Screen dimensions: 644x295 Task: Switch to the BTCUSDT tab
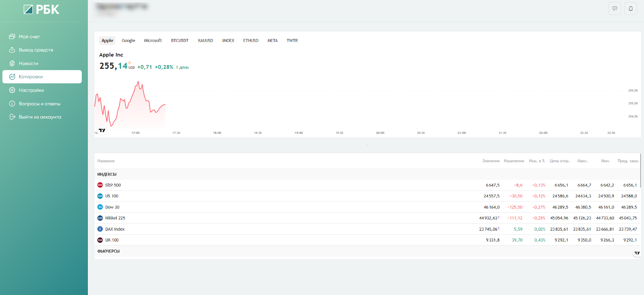tap(180, 41)
